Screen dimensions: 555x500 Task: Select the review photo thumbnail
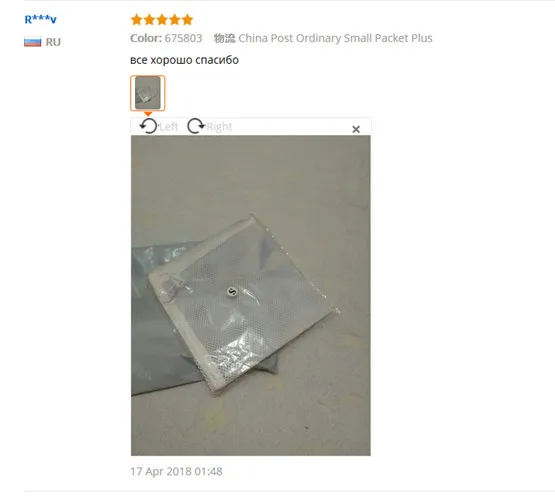coord(148,93)
